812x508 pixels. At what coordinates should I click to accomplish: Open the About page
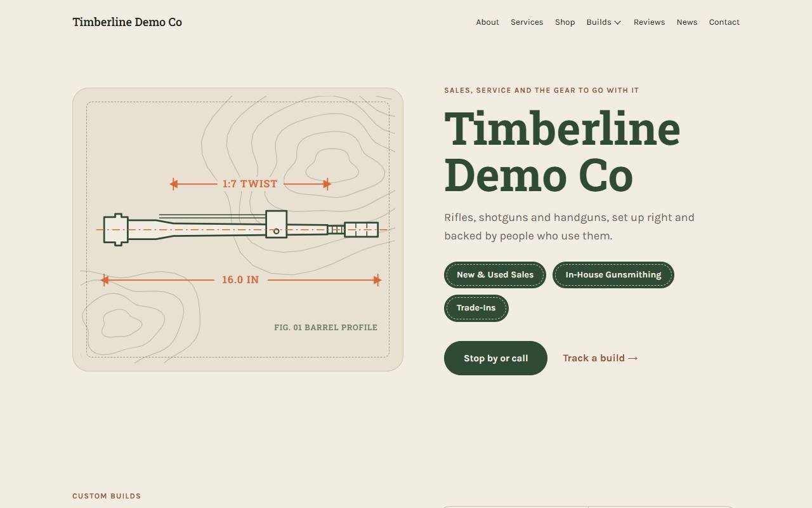pyautogui.click(x=487, y=22)
